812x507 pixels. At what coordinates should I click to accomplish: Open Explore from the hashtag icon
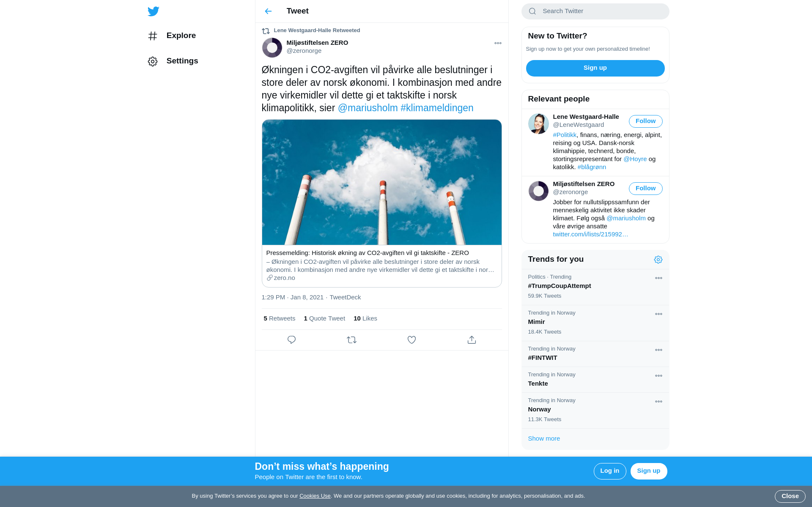[x=153, y=36]
